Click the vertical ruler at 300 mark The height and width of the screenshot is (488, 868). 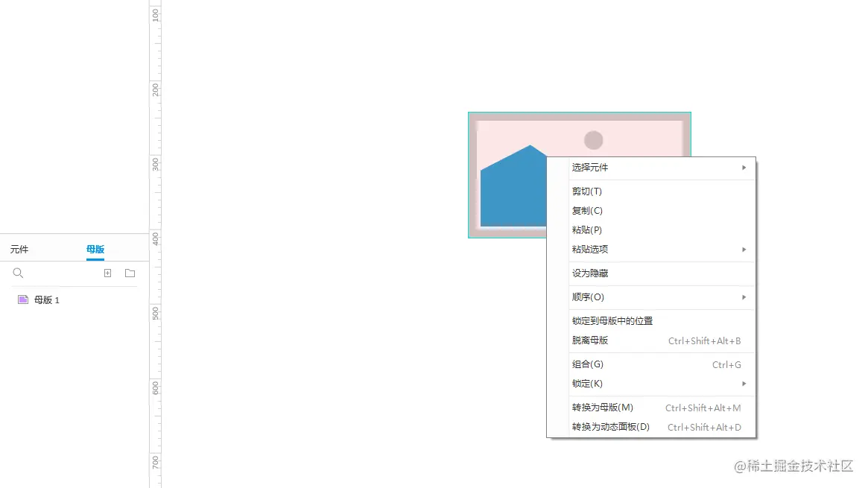tap(156, 164)
